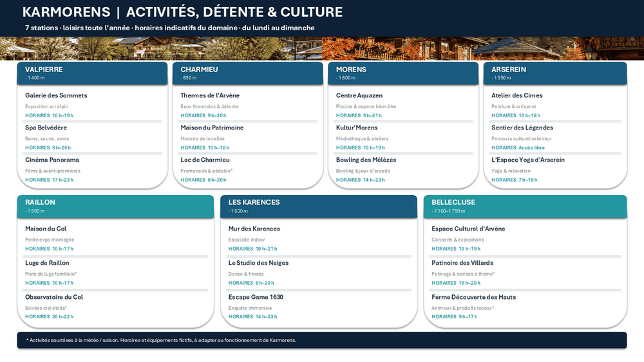
Task: Click 'Médiathèque & ateliers' description
Action: (x=362, y=138)
